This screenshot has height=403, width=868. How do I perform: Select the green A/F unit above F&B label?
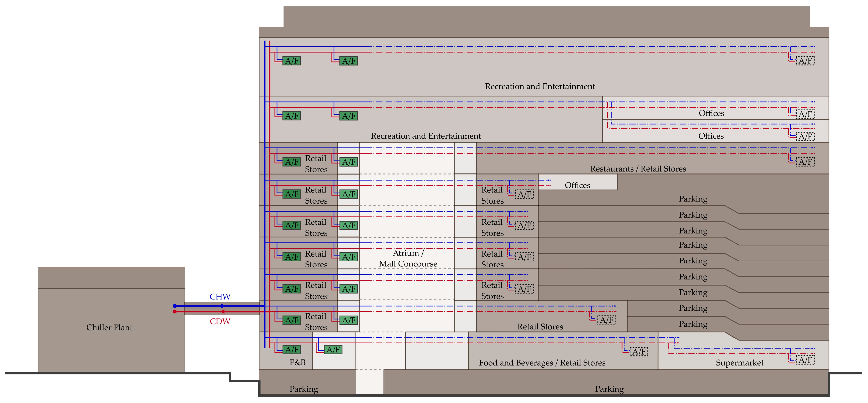click(292, 349)
